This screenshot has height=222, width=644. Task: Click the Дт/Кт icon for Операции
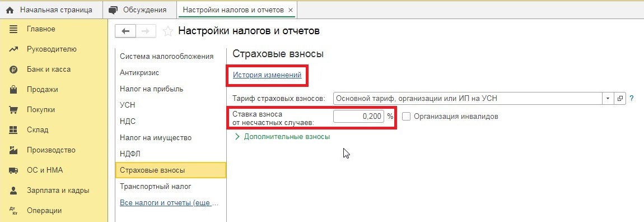point(13,210)
